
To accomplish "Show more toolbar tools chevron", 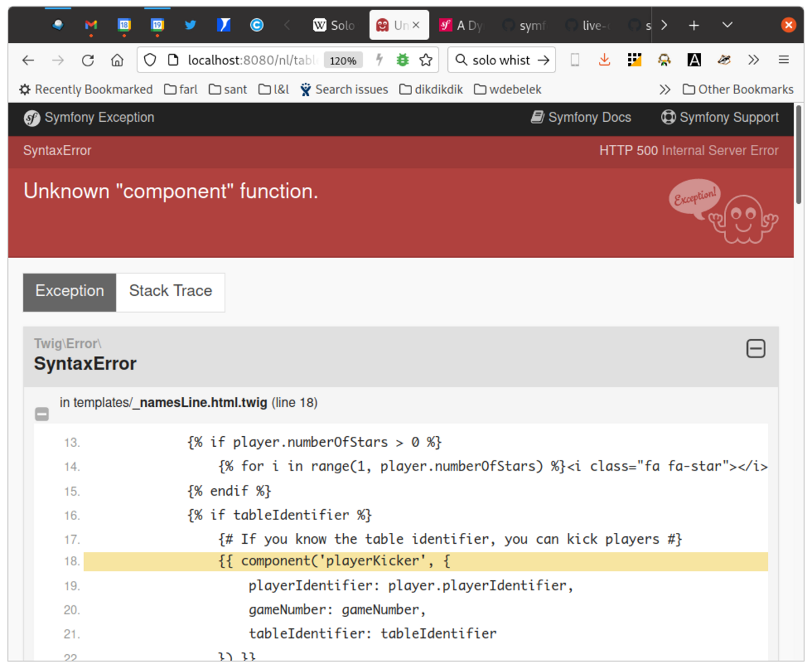I will [x=754, y=60].
